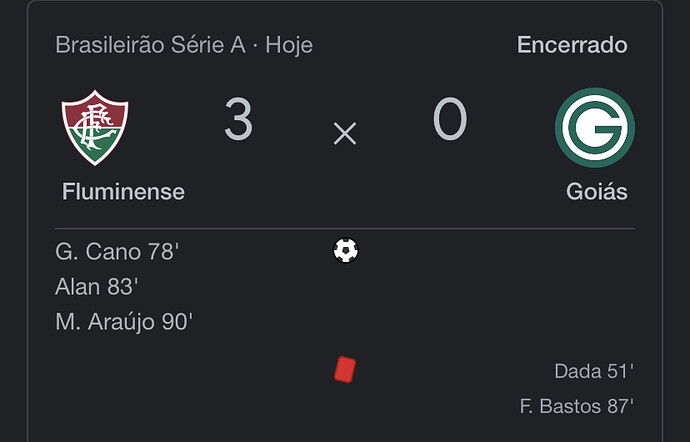The height and width of the screenshot is (442, 690).
Task: Select goal scorer Alan 83'
Action: (x=97, y=287)
